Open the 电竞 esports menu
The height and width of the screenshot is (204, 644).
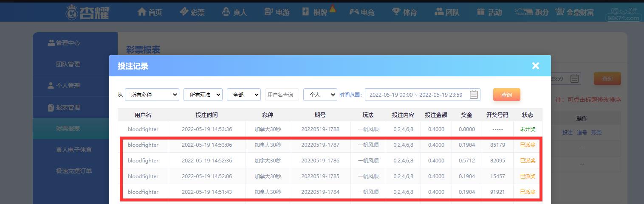coord(362,12)
